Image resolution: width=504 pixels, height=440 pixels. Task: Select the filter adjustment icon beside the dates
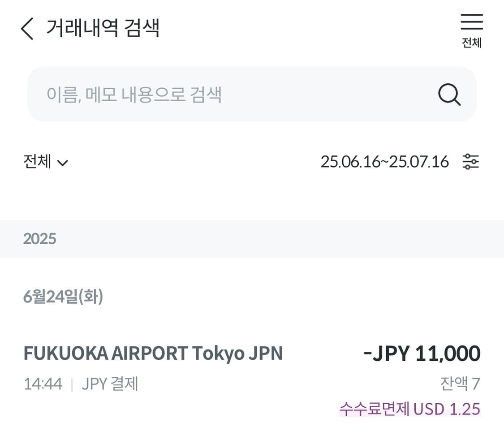tap(471, 162)
